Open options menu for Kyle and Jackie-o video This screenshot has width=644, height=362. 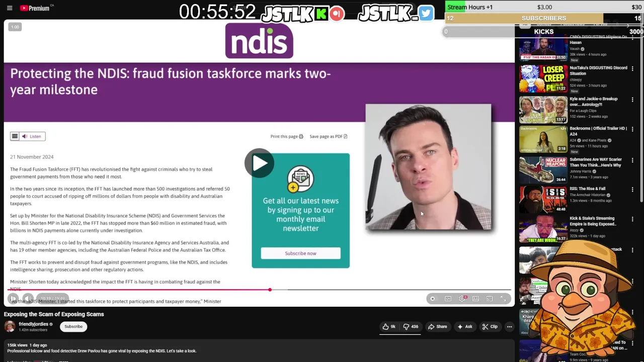pos(632,99)
